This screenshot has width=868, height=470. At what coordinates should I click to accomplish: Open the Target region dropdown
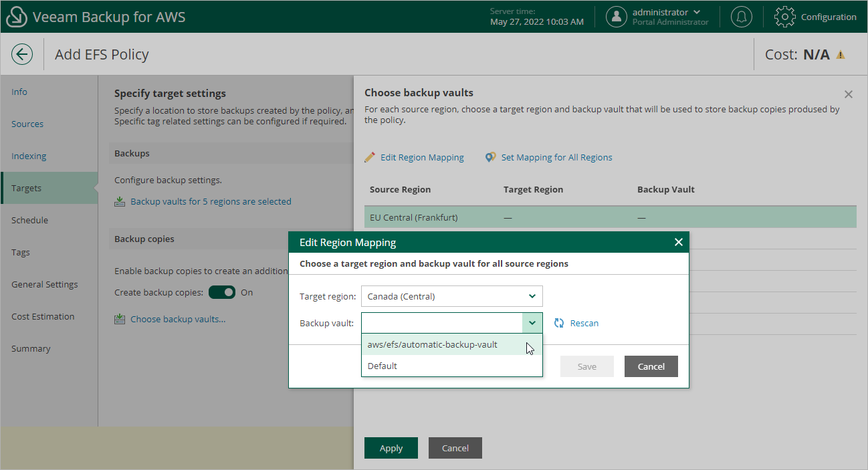tap(452, 296)
